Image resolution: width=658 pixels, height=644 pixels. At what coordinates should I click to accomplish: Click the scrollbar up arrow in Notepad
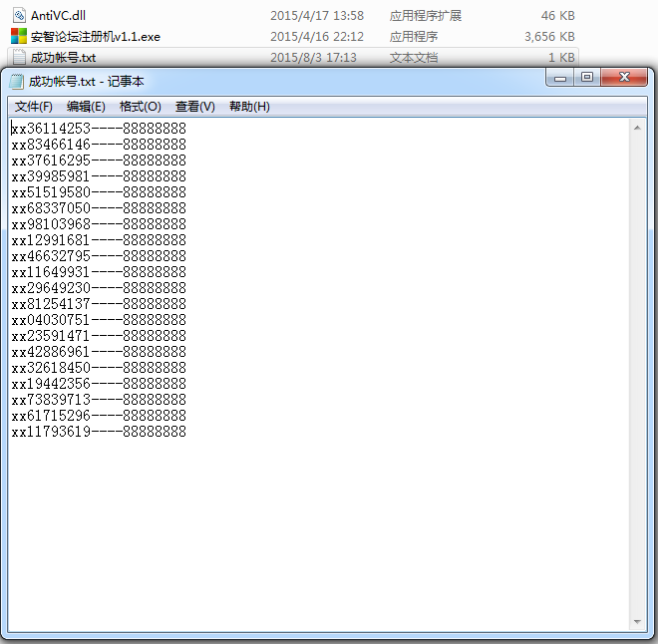[x=637, y=128]
